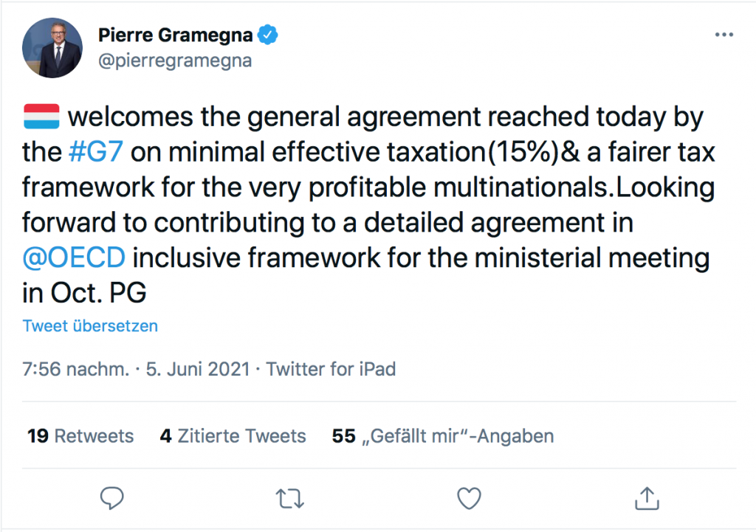View the 19 Retweets list

click(x=80, y=436)
